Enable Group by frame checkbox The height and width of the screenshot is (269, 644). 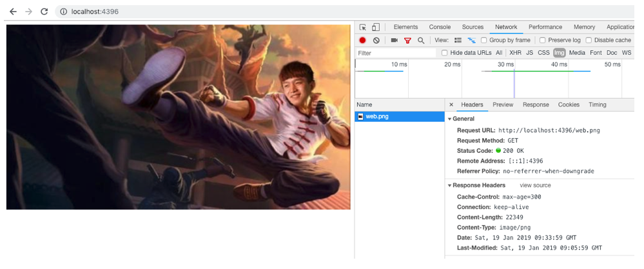click(x=484, y=40)
